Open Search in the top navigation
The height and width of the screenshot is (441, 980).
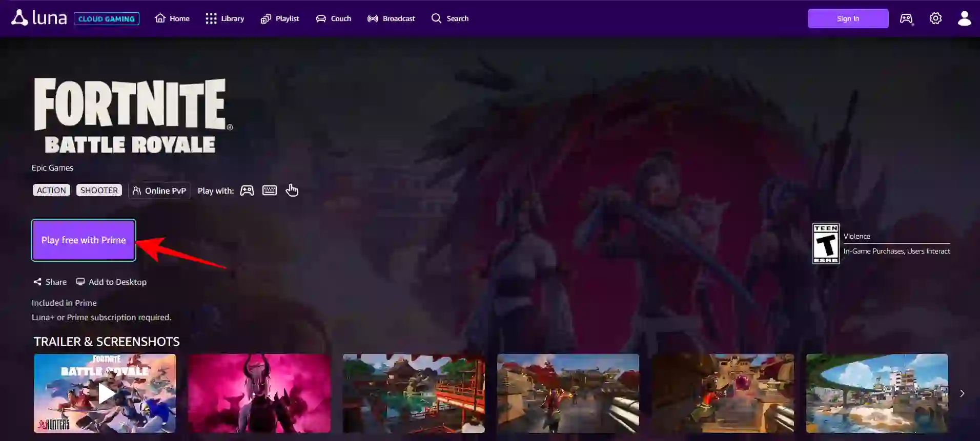pos(450,18)
